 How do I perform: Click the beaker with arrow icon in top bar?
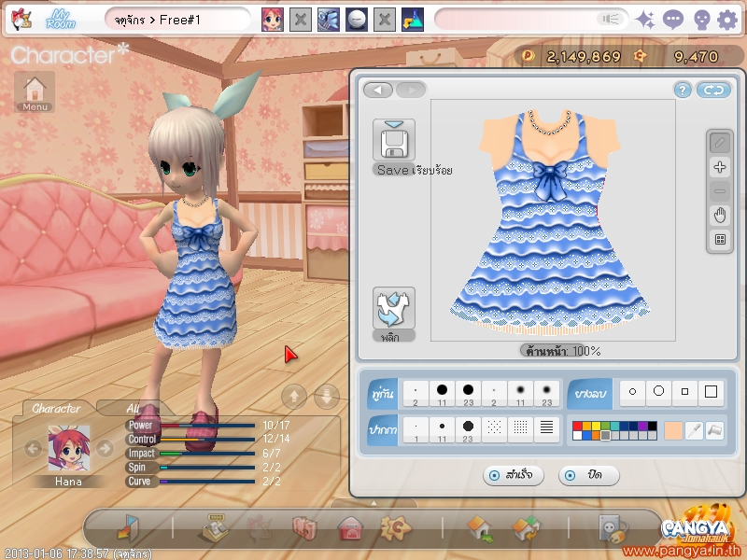[413, 20]
